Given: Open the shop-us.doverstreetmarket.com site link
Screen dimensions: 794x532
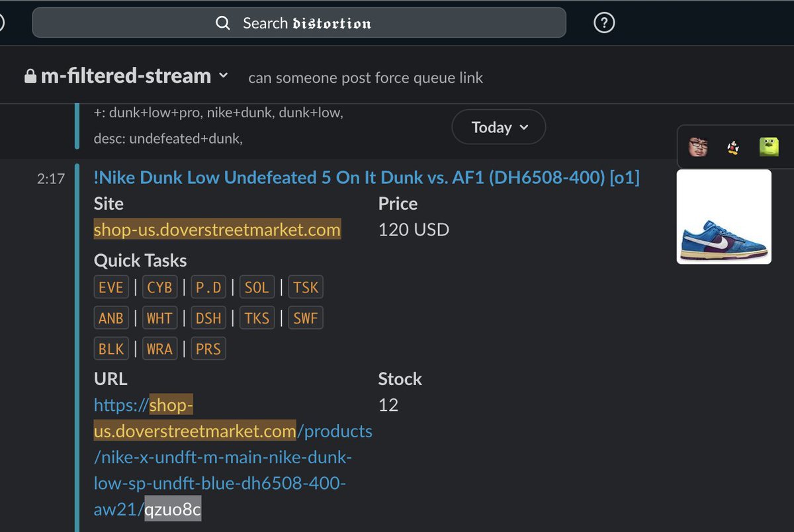Looking at the screenshot, I should click(218, 230).
